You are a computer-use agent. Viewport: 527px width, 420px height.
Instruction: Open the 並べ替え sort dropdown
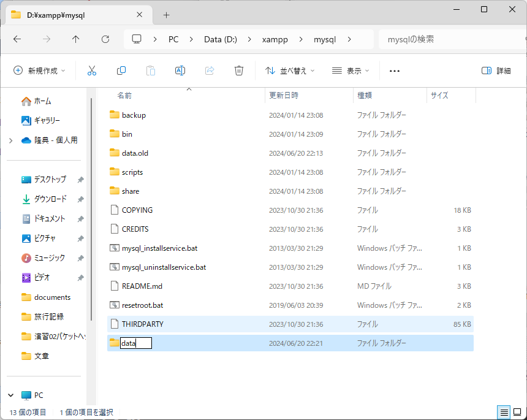[x=290, y=71]
